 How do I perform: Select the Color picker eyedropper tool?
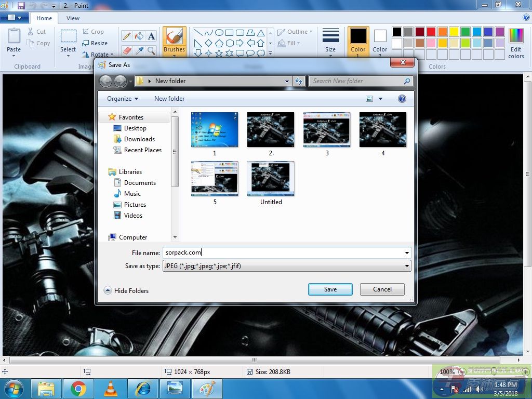tap(139, 50)
